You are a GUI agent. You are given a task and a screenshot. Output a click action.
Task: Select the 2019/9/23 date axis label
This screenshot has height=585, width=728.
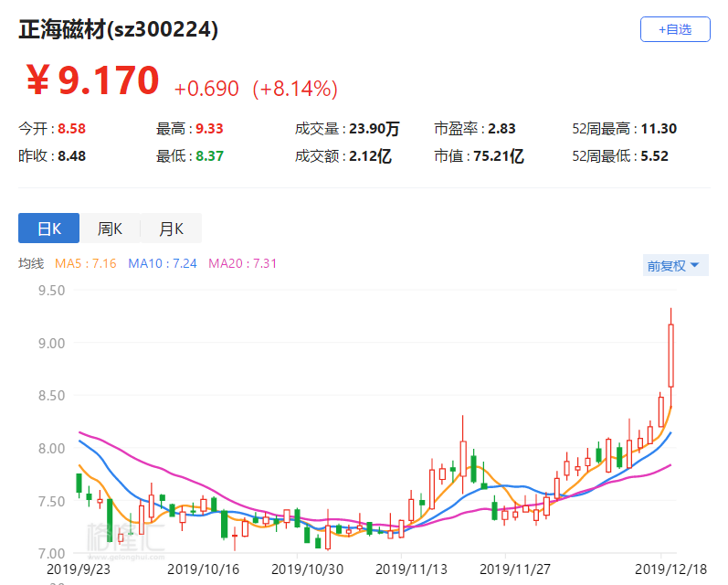(x=79, y=569)
